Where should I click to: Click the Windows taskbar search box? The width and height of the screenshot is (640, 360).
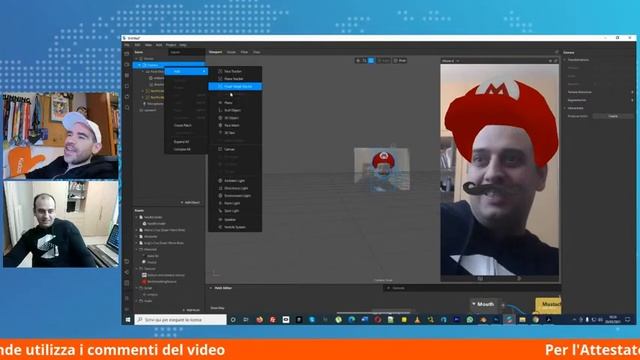[180, 320]
